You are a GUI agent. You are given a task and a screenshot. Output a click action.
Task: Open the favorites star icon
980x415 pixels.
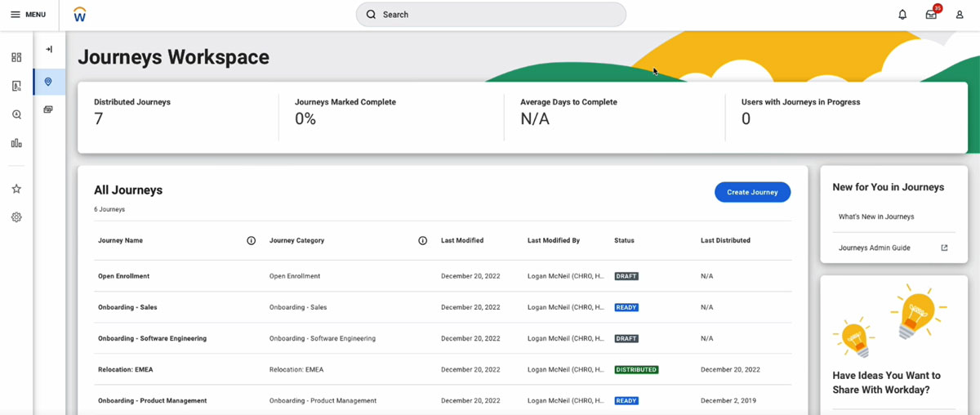(16, 189)
